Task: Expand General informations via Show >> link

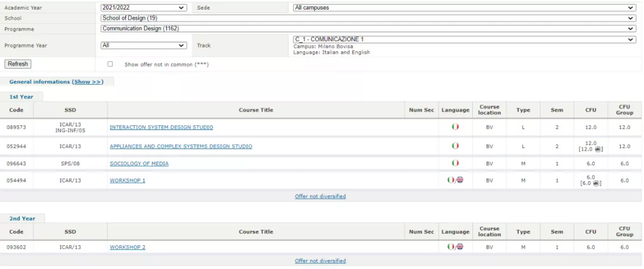Action: click(x=88, y=82)
